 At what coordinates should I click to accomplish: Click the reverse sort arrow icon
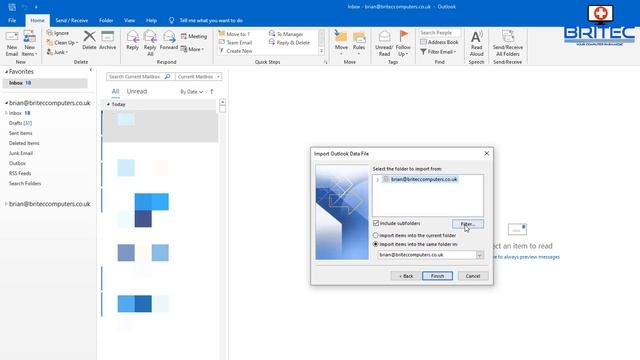click(212, 91)
